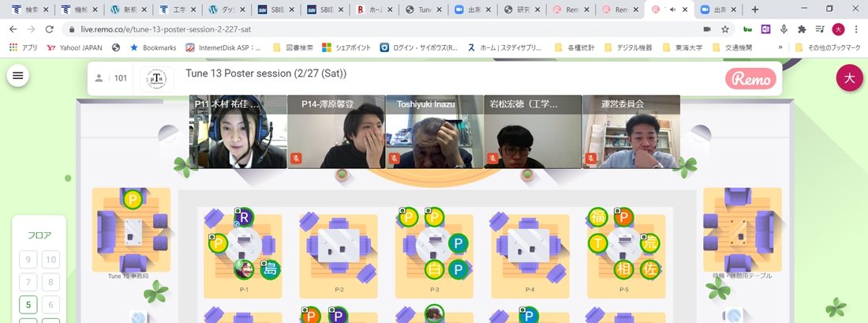Select the 運営委員会 video tile
Viewport: 868px width, 323px height.
(x=631, y=132)
